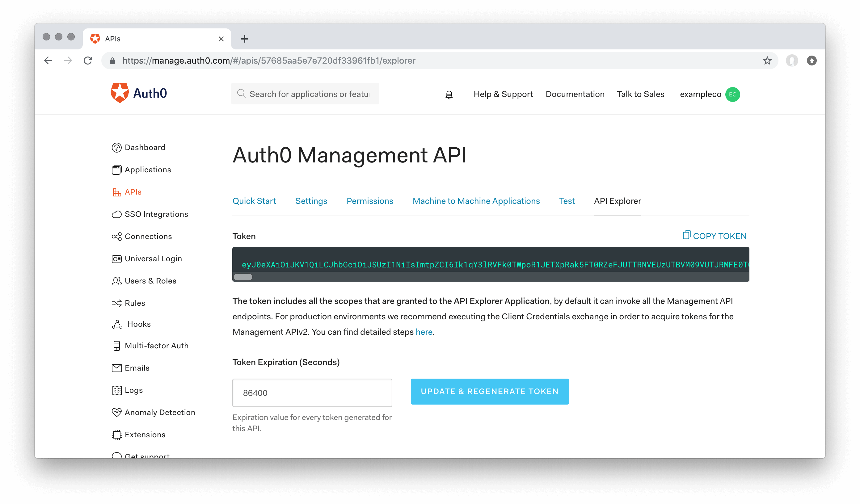
Task: Switch to the Permissions tab
Action: tap(370, 201)
